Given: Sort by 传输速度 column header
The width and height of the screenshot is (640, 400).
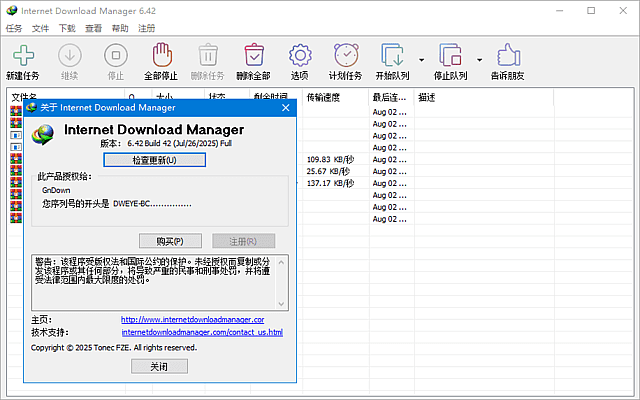Looking at the screenshot, I should click(323, 97).
